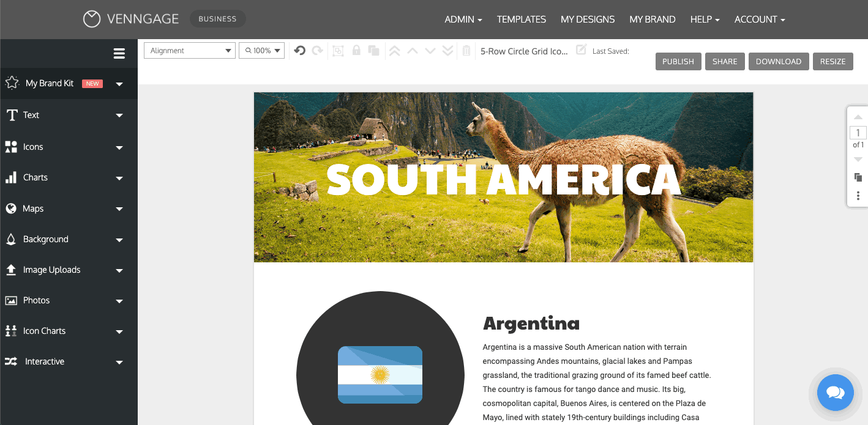This screenshot has width=868, height=425.
Task: Open the live chat bubble
Action: tap(836, 393)
